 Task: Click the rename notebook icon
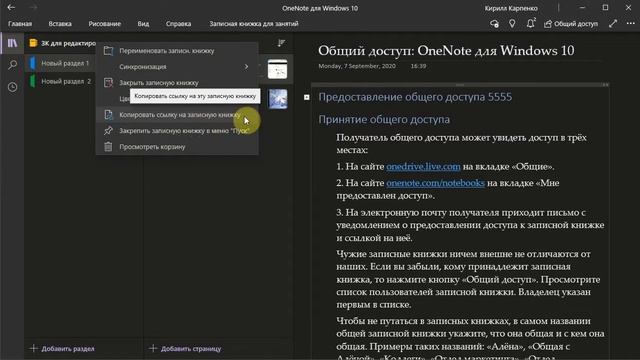tap(108, 51)
